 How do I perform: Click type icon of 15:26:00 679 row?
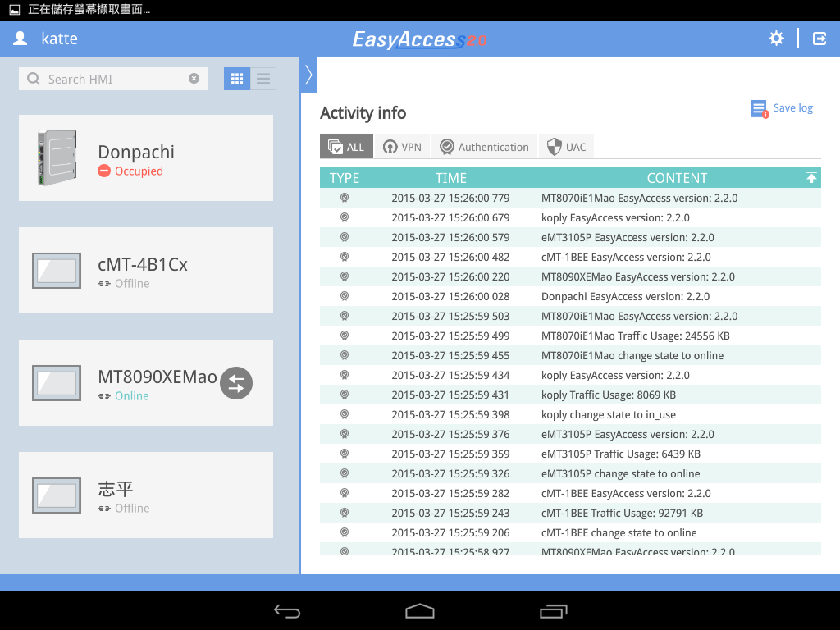(x=345, y=217)
